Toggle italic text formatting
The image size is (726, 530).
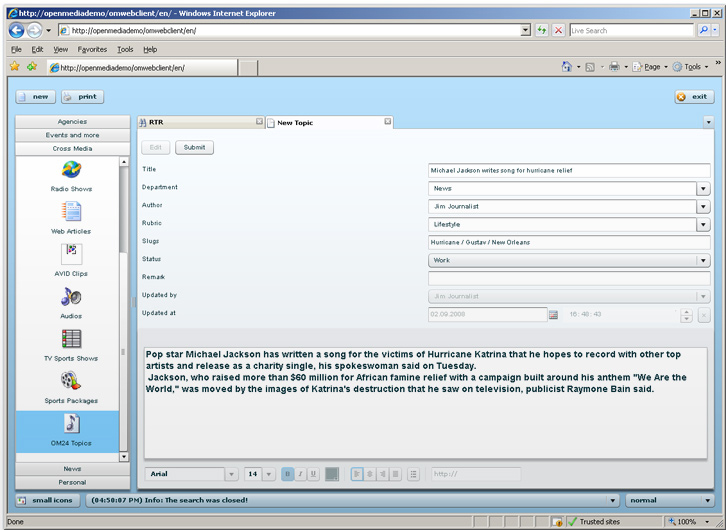300,474
